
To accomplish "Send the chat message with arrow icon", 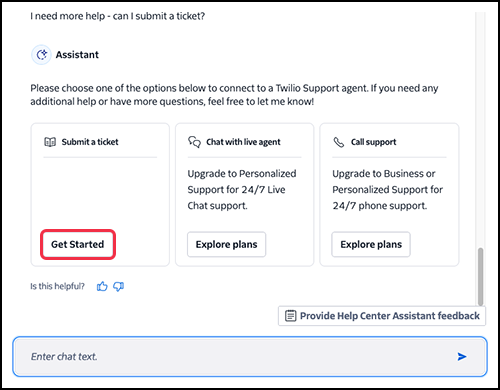I will [462, 357].
